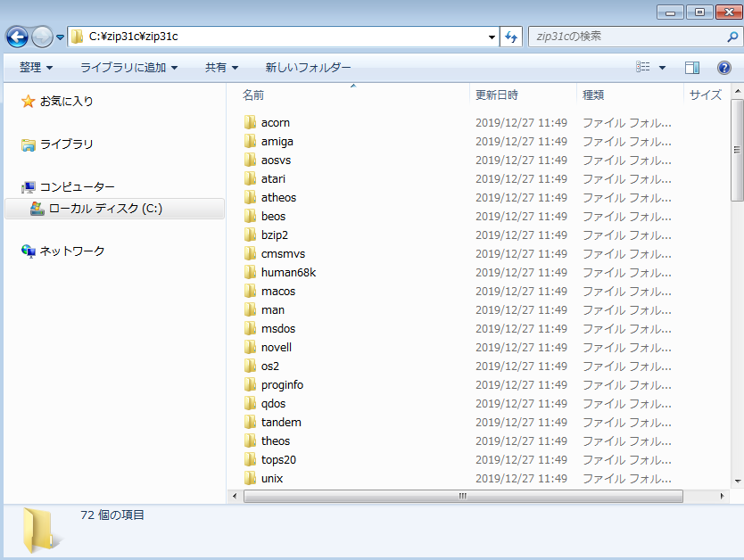Maximize the Explorer window
The width and height of the screenshot is (744, 560).
(699, 12)
